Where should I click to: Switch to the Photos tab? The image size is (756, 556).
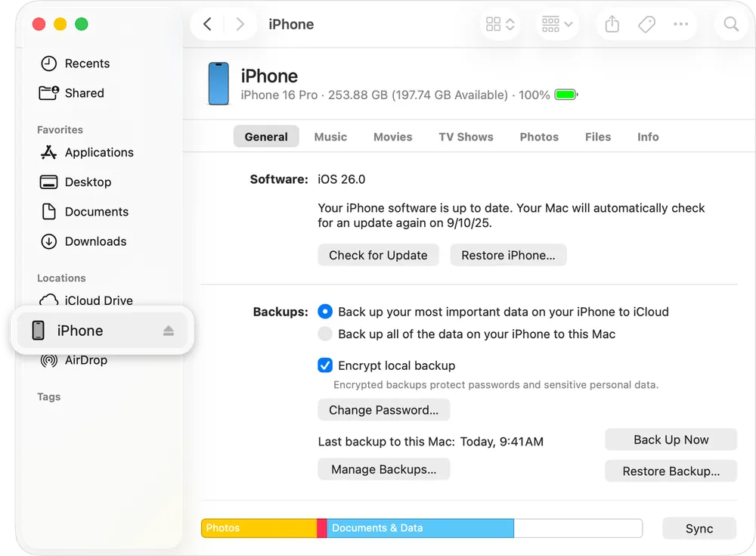click(539, 137)
